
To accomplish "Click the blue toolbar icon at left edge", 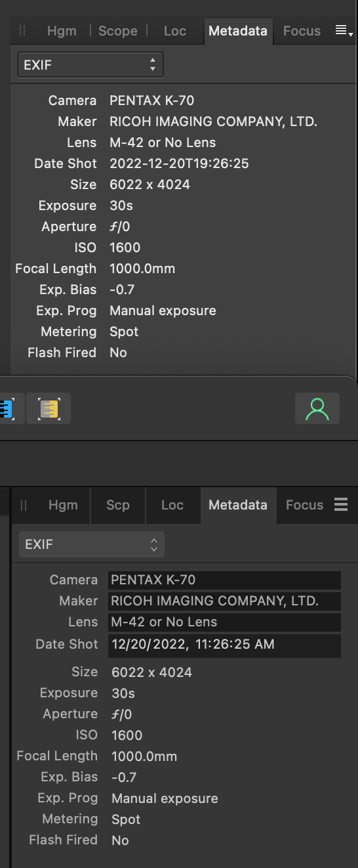I will pyautogui.click(x=11, y=409).
